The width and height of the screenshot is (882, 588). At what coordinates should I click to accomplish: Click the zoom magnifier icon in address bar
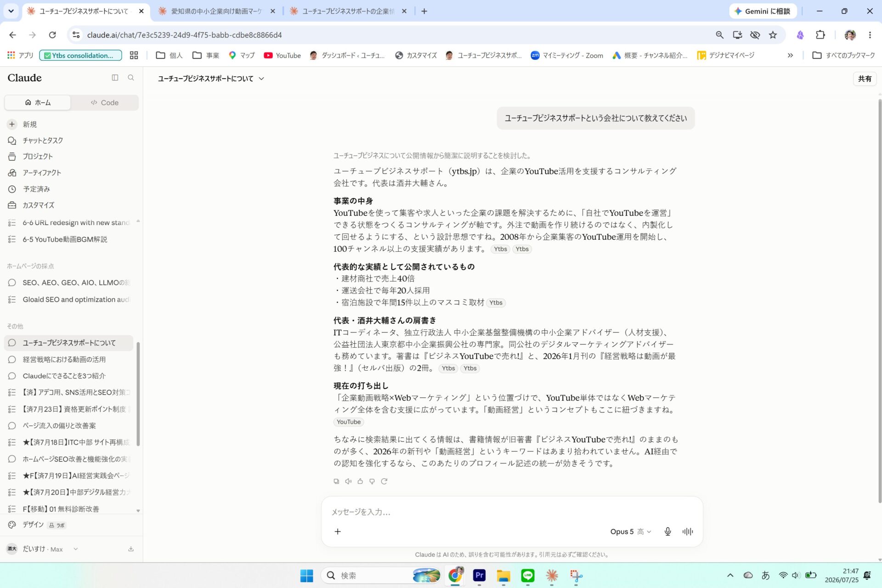[x=719, y=35]
